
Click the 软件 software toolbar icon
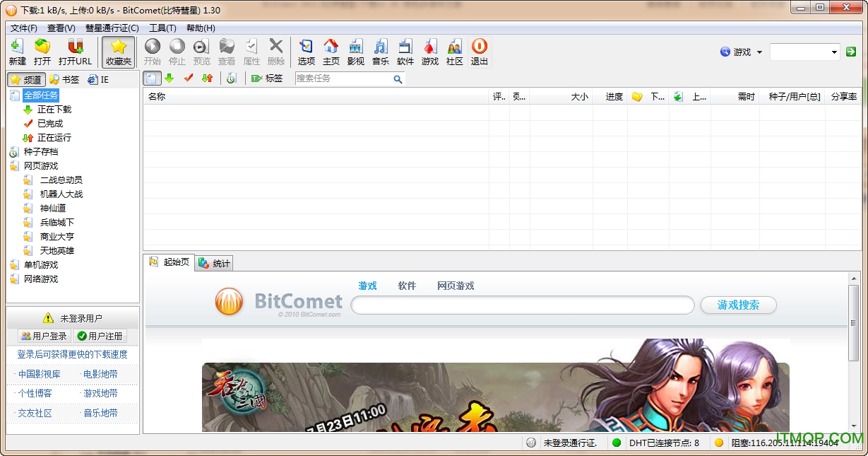coord(405,52)
